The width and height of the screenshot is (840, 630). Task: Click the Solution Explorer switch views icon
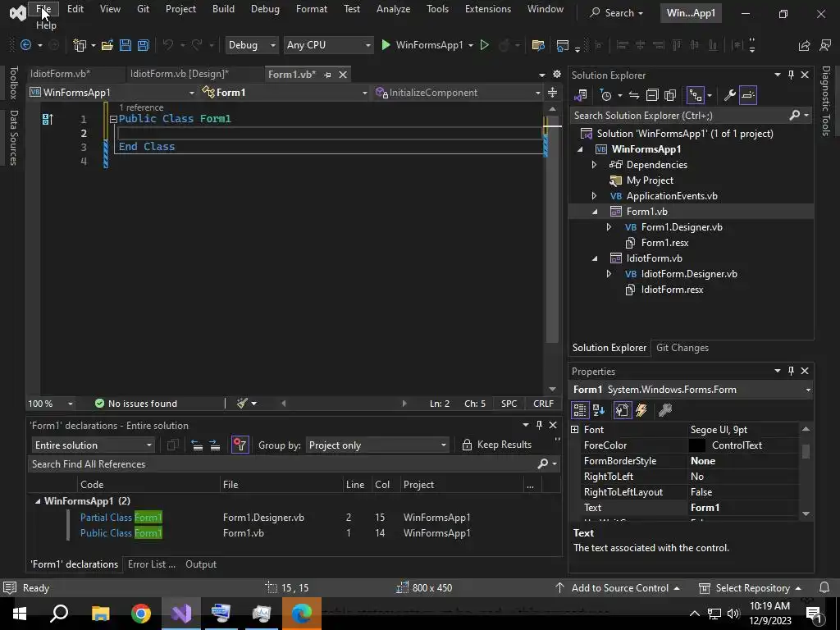[x=581, y=95]
